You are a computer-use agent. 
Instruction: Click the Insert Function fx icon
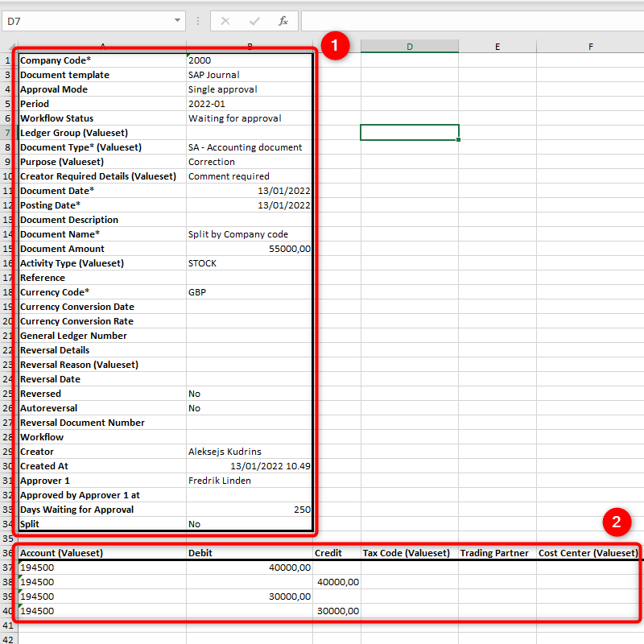pos(283,21)
